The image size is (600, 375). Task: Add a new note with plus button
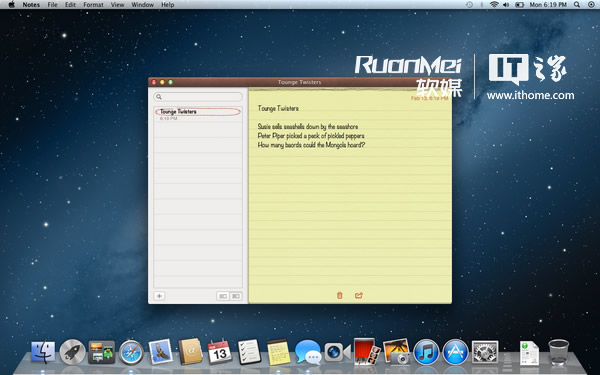(159, 296)
